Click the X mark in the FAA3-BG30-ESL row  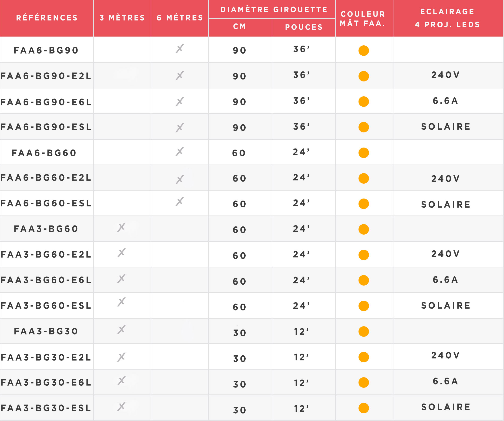click(122, 406)
